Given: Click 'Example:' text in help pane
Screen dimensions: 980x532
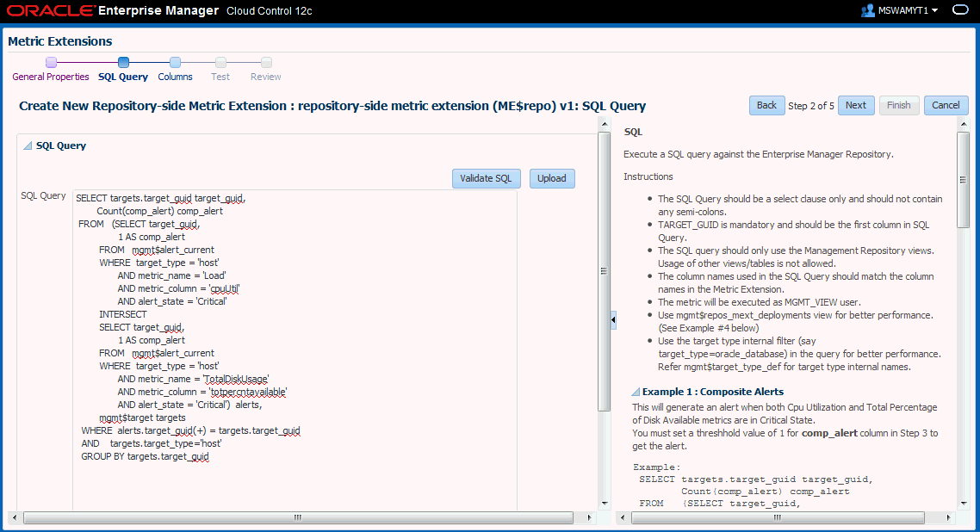Looking at the screenshot, I should coord(656,467).
